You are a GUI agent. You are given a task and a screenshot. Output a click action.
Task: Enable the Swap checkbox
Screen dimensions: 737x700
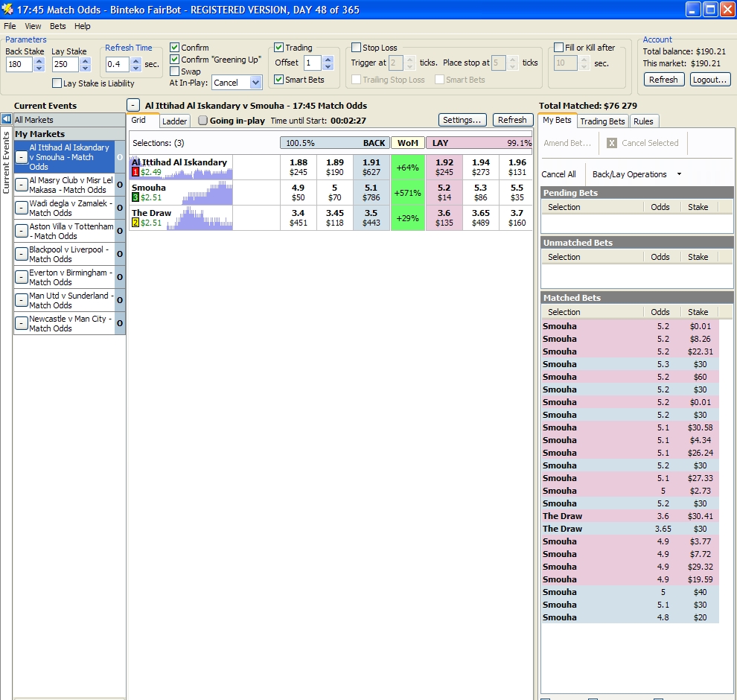[x=174, y=71]
